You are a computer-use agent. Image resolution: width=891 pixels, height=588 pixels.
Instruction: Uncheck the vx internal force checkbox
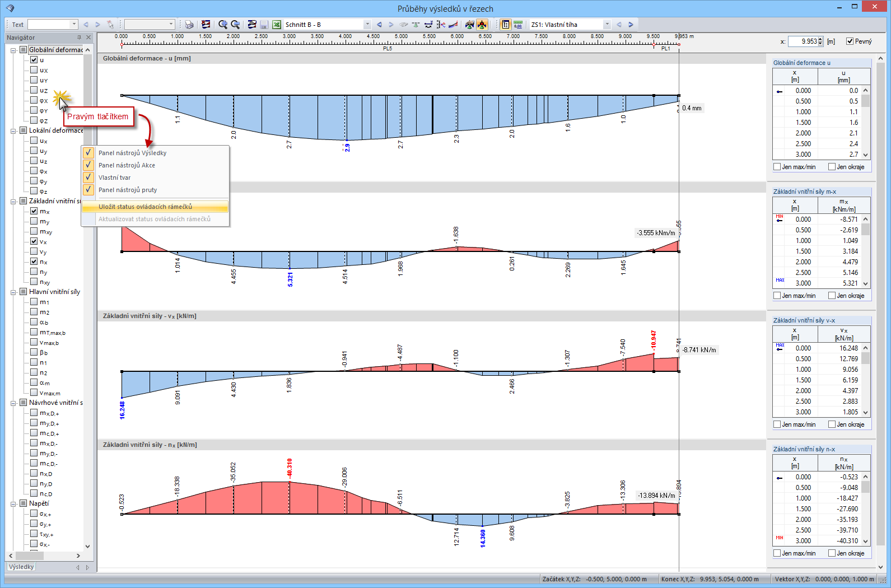[34, 241]
